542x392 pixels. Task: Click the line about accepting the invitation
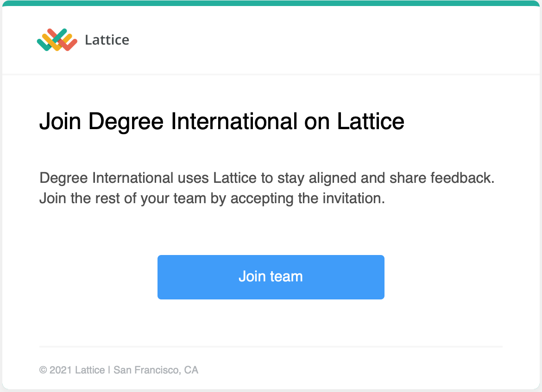tap(212, 199)
